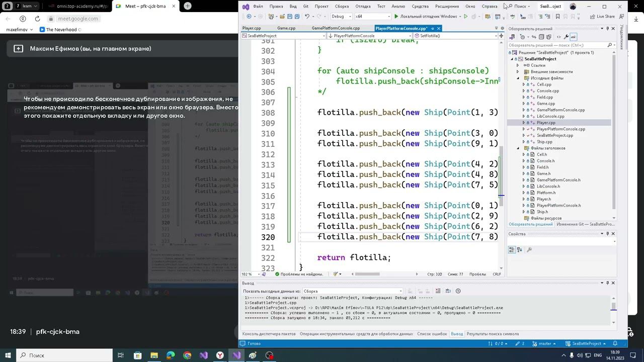Open Visual Studio from Windows taskbar
Screen dimensions: 644x362
236,355
